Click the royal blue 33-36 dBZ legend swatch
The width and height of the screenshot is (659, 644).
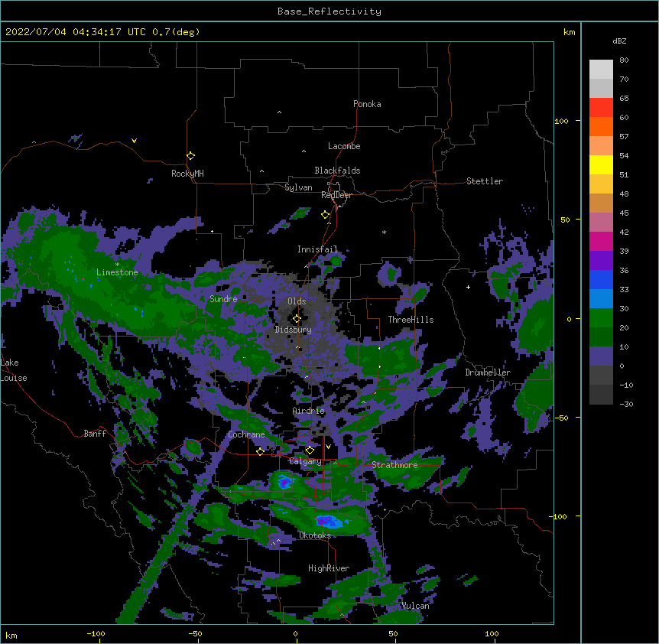601,279
